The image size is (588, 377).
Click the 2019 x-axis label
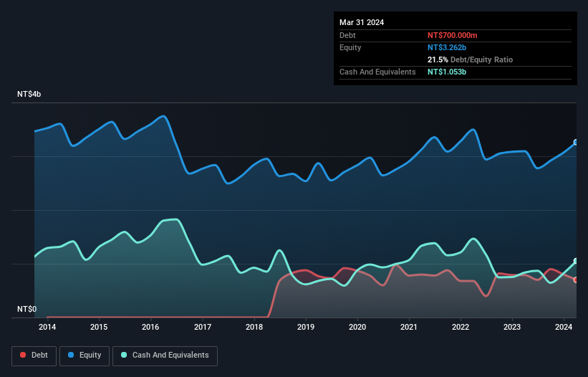[306, 327]
